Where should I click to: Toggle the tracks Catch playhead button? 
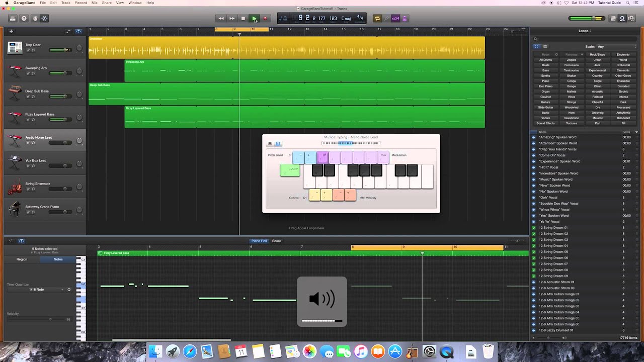78,31
